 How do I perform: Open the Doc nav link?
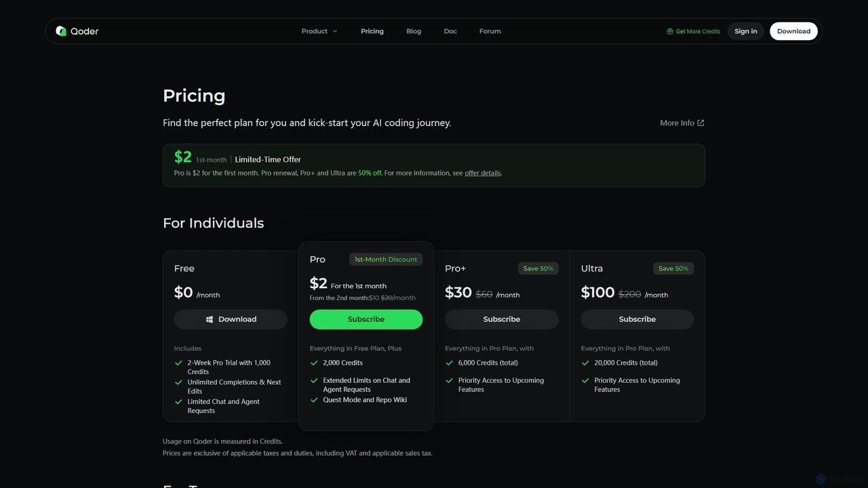coord(450,31)
